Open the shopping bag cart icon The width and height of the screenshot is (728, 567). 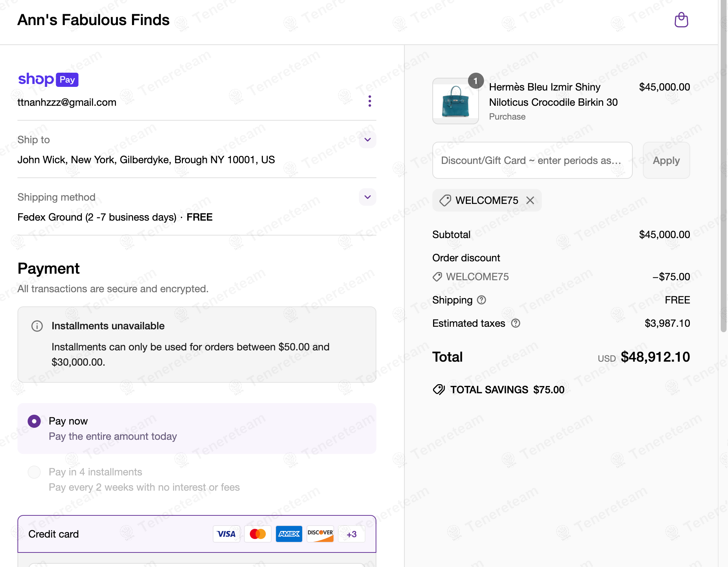[x=681, y=20]
